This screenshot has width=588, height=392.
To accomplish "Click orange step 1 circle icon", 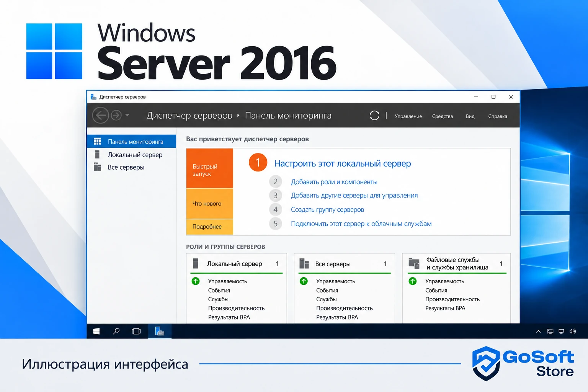I will (x=258, y=163).
